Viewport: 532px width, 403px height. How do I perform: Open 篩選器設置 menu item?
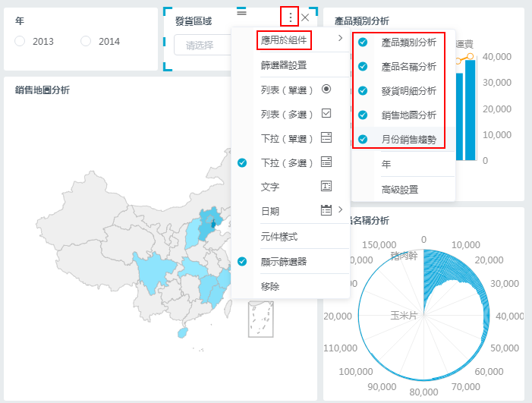tap(283, 65)
